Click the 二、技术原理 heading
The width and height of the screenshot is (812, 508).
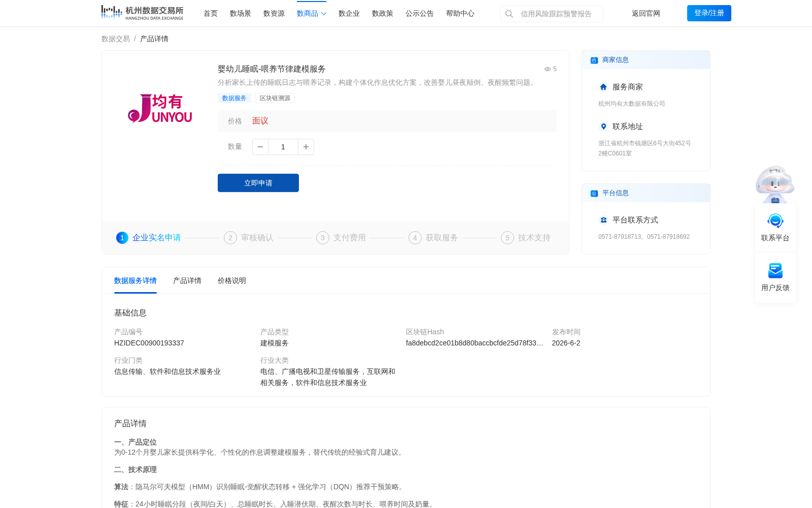click(136, 469)
